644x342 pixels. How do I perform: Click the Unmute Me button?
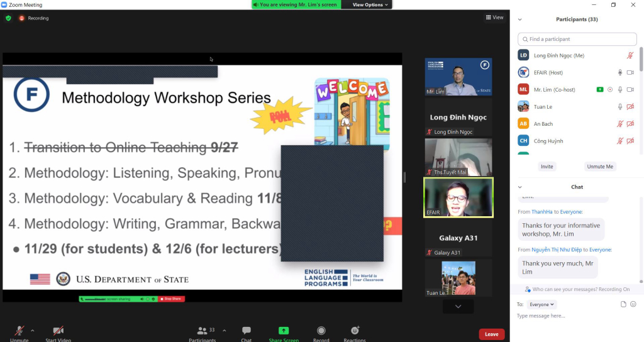tap(599, 166)
